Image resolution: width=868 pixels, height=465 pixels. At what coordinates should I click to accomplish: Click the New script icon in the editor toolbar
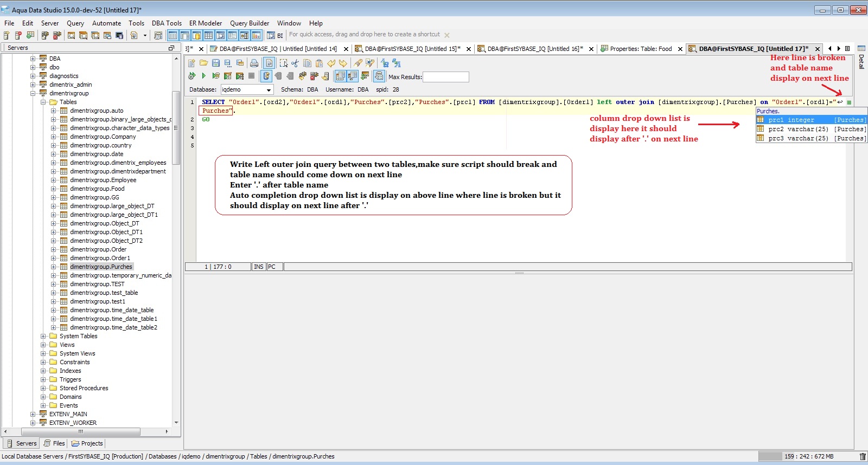(192, 63)
